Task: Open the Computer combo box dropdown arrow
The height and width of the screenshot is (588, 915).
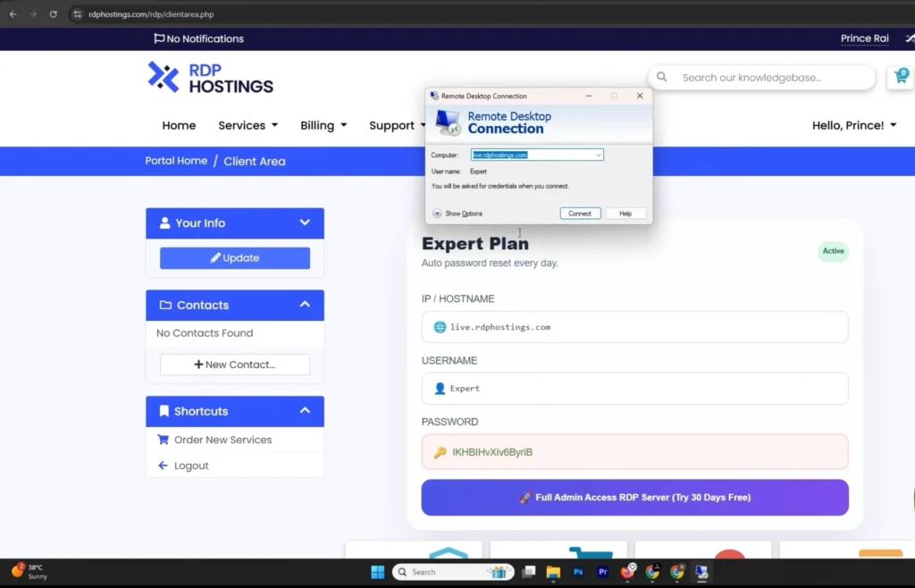Action: point(598,155)
